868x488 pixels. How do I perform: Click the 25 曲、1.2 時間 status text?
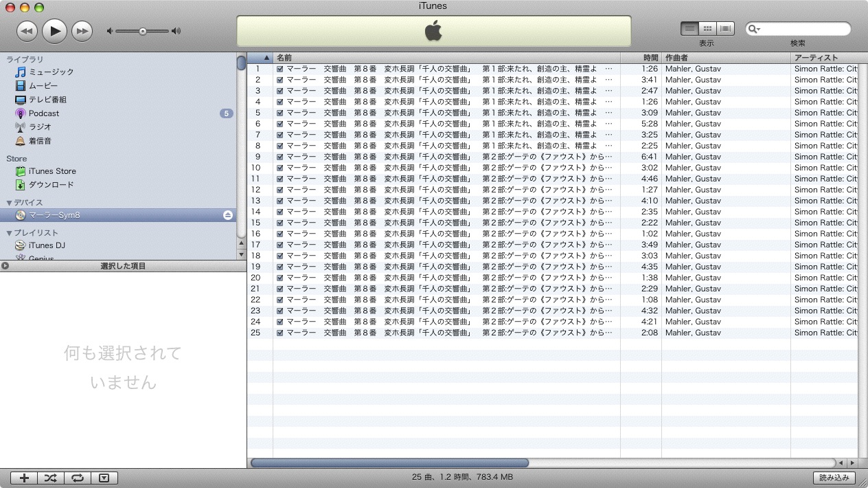(x=462, y=478)
